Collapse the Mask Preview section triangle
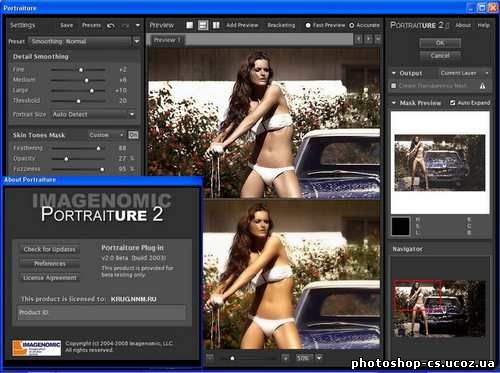Image resolution: width=500 pixels, height=373 pixels. coord(394,103)
